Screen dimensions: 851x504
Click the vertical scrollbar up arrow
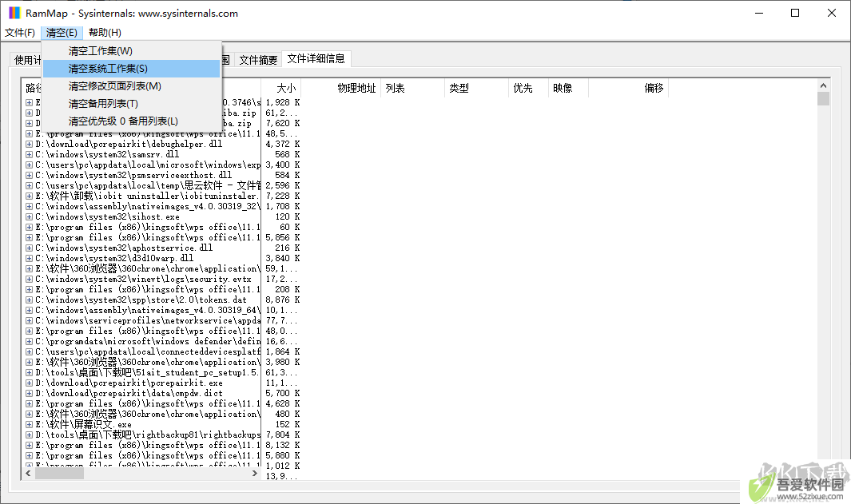click(x=823, y=85)
